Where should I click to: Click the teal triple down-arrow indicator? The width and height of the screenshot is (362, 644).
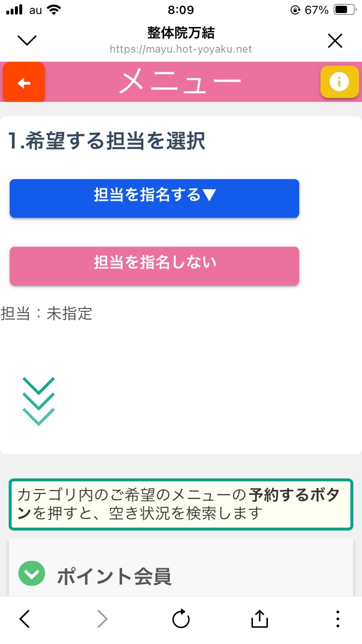pyautogui.click(x=39, y=401)
